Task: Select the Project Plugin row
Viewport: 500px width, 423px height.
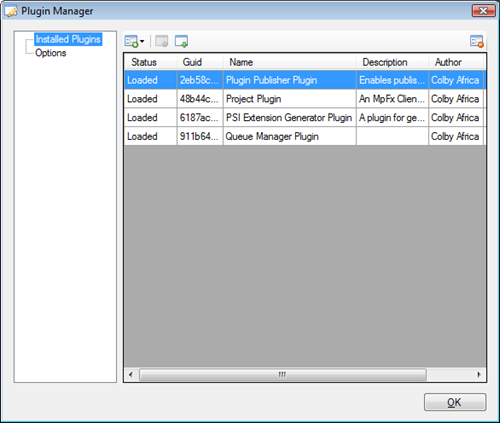Action: pyautogui.click(x=305, y=99)
